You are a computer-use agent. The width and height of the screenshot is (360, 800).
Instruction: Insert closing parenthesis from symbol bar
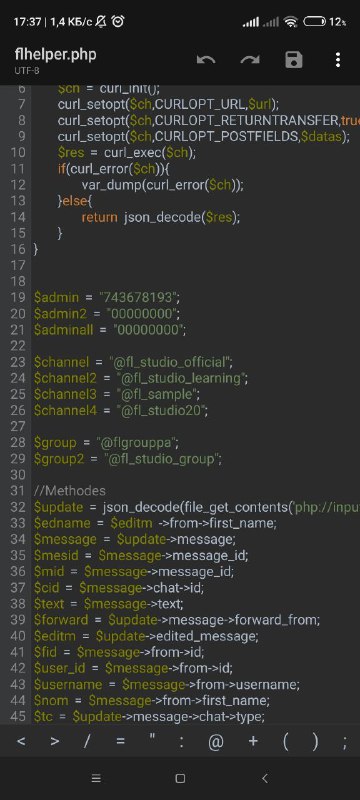click(316, 741)
